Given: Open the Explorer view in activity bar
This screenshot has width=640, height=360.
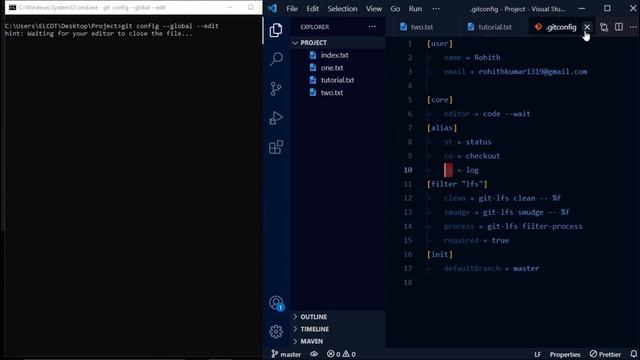Looking at the screenshot, I should coord(276,30).
